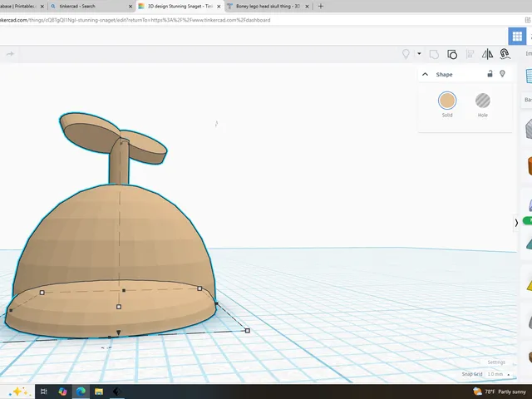Open the workplane Settings button
This screenshot has width=532, height=399.
[496, 362]
